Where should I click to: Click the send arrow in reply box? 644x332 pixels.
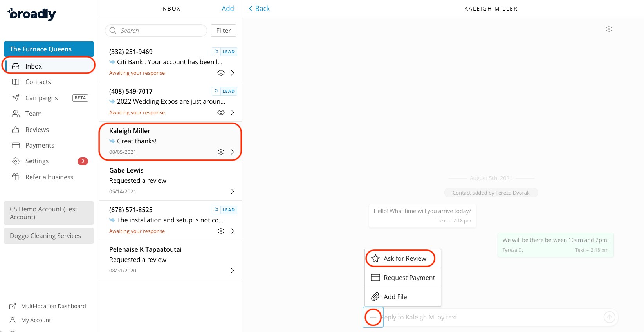coord(609,317)
